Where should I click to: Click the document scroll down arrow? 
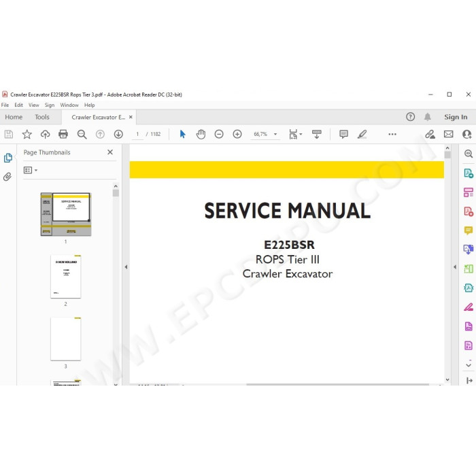tap(447, 379)
